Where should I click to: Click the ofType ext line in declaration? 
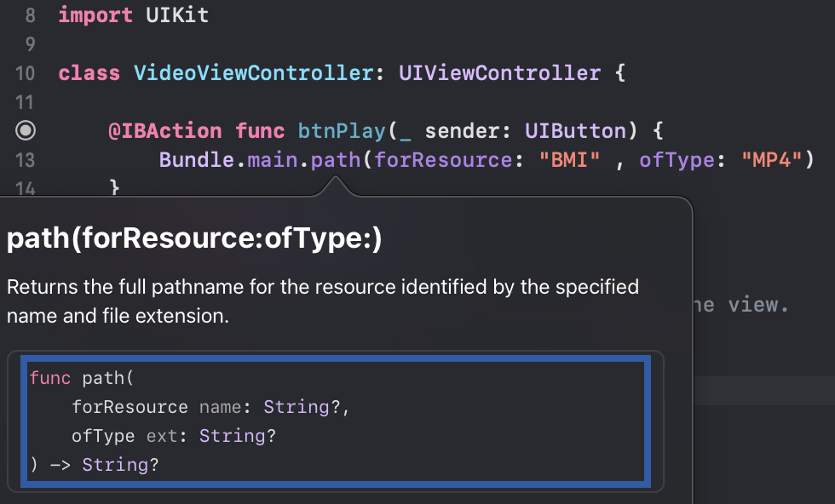coord(175,436)
